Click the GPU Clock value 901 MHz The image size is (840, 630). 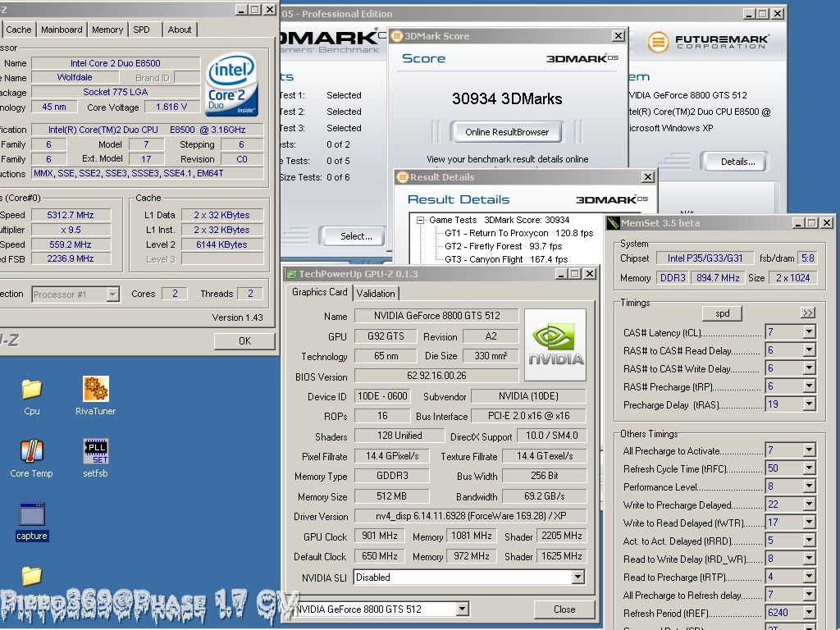379,536
